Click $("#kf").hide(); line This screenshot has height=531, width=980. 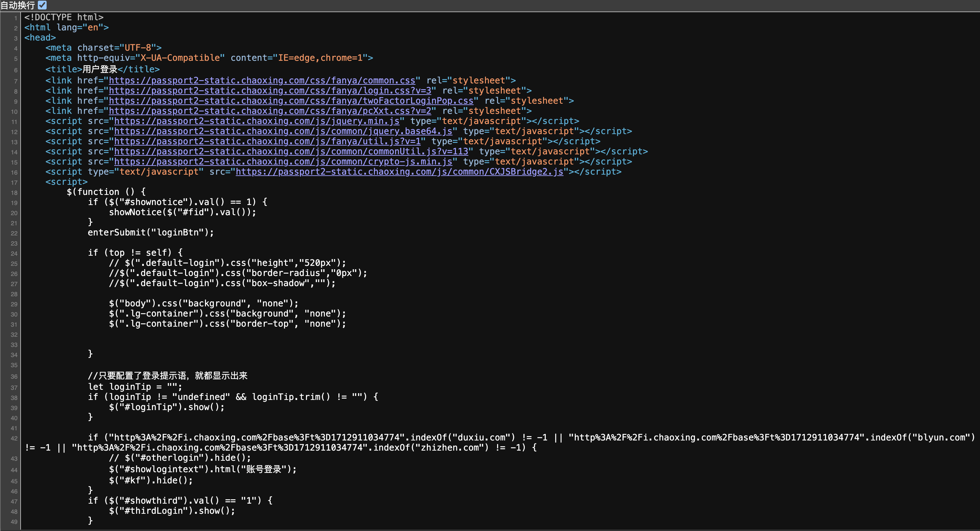pos(151,480)
